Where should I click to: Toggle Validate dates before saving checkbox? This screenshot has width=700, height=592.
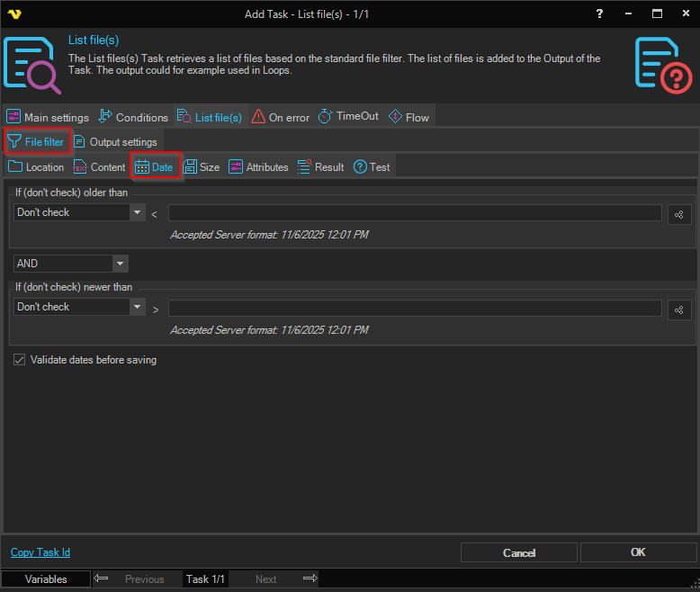(x=19, y=360)
